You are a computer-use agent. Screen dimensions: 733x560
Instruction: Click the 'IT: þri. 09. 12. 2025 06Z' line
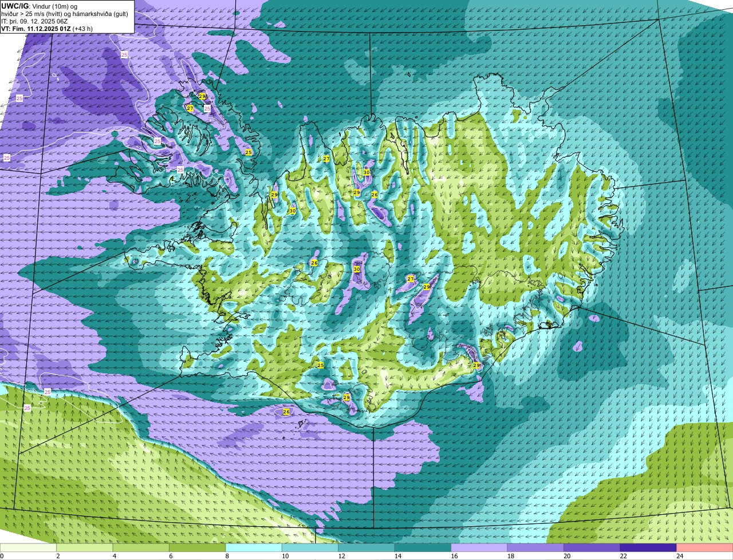coord(36,21)
